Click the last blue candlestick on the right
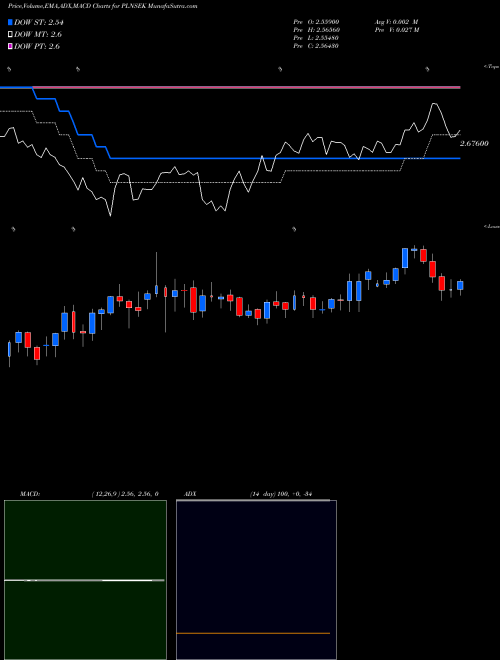The width and height of the screenshot is (500, 660). 460,285
